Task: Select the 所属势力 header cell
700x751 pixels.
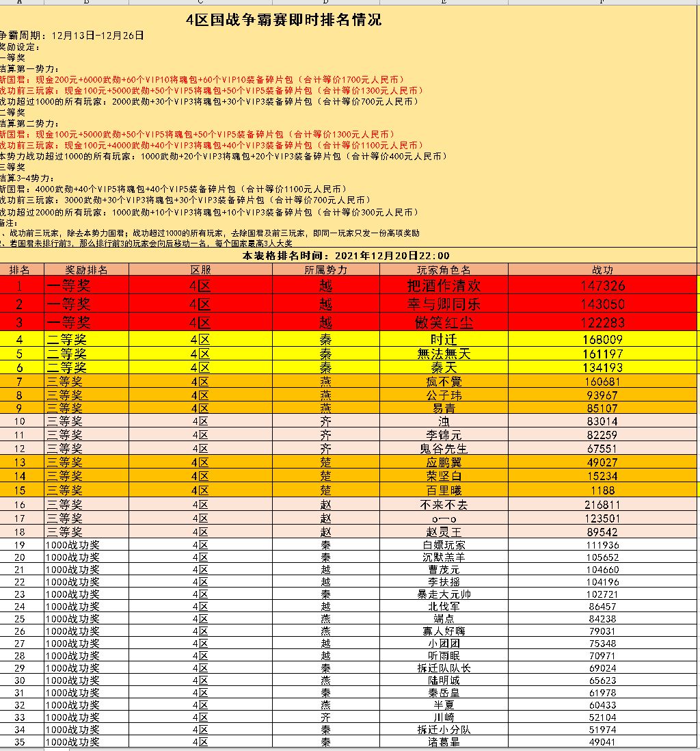Action: coord(325,269)
